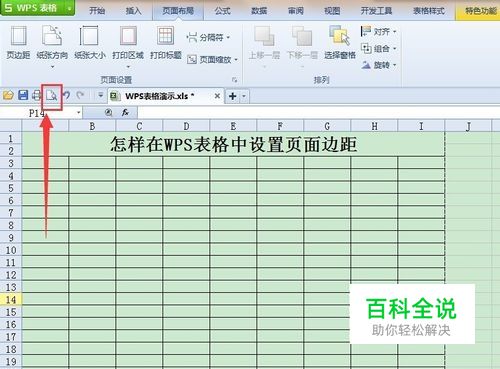This screenshot has width=500, height=369.
Task: Select column B header
Action: click(x=92, y=126)
